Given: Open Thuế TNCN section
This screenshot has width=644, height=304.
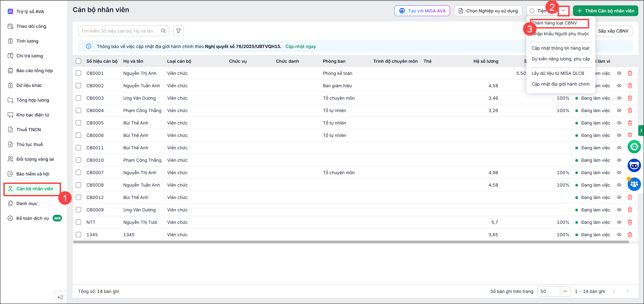Looking at the screenshot, I should pos(28,130).
